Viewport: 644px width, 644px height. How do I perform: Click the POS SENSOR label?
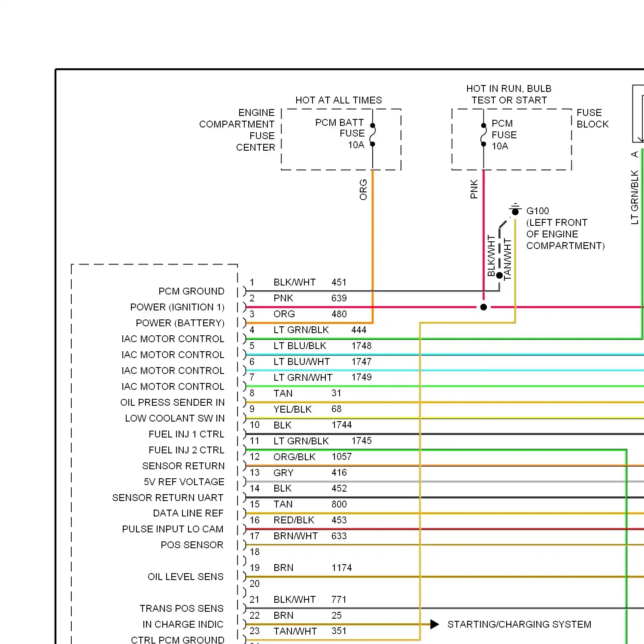click(x=192, y=545)
